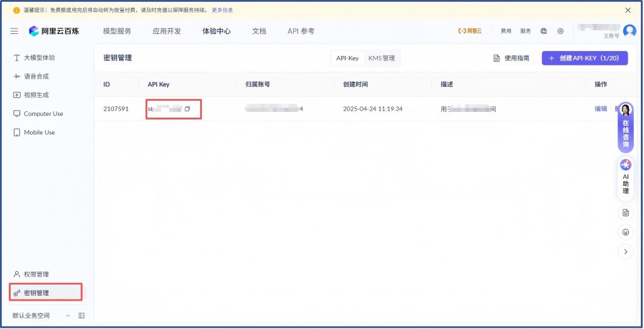Screen dimensions: 644x329
Task: Open the 更多信息 link in the notice banner
Action: tap(222, 10)
